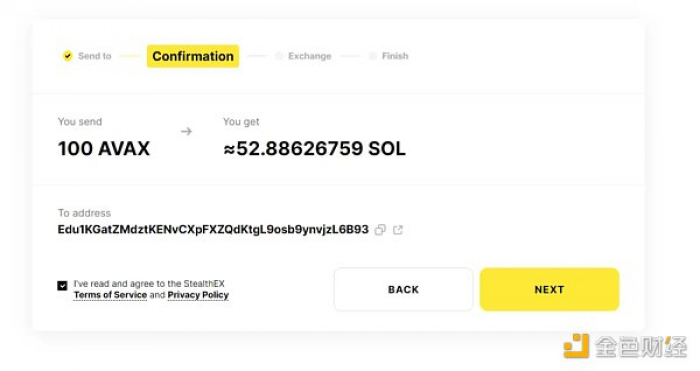Image resolution: width=700 pixels, height=371 pixels.
Task: Click the yellow checkmark beside Send to
Action: click(x=67, y=56)
